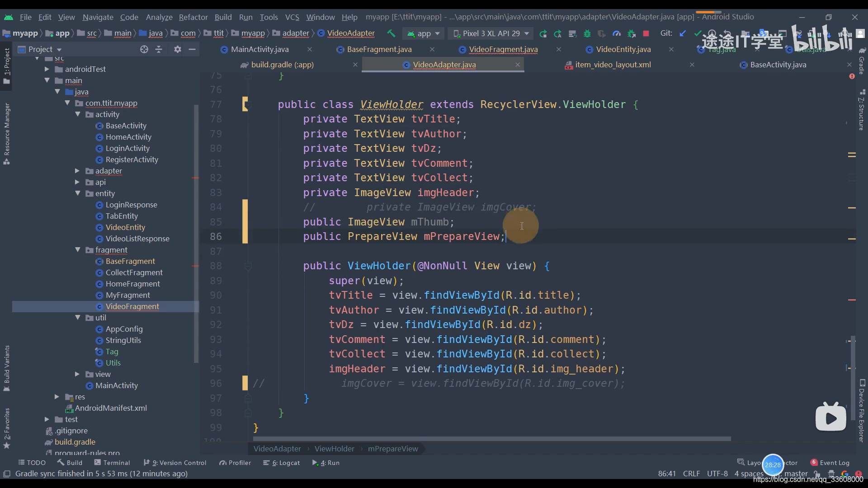
Task: Open the File menu
Action: [x=25, y=17]
